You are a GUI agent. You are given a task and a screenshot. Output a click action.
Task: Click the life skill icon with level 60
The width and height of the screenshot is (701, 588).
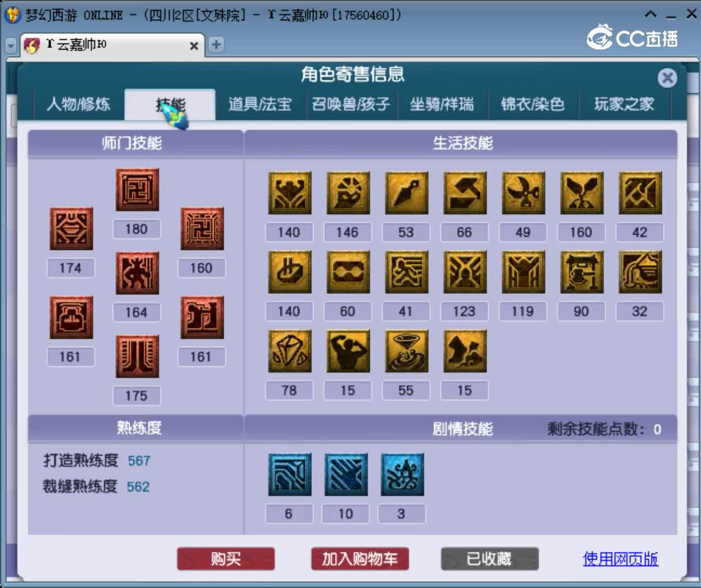click(348, 272)
